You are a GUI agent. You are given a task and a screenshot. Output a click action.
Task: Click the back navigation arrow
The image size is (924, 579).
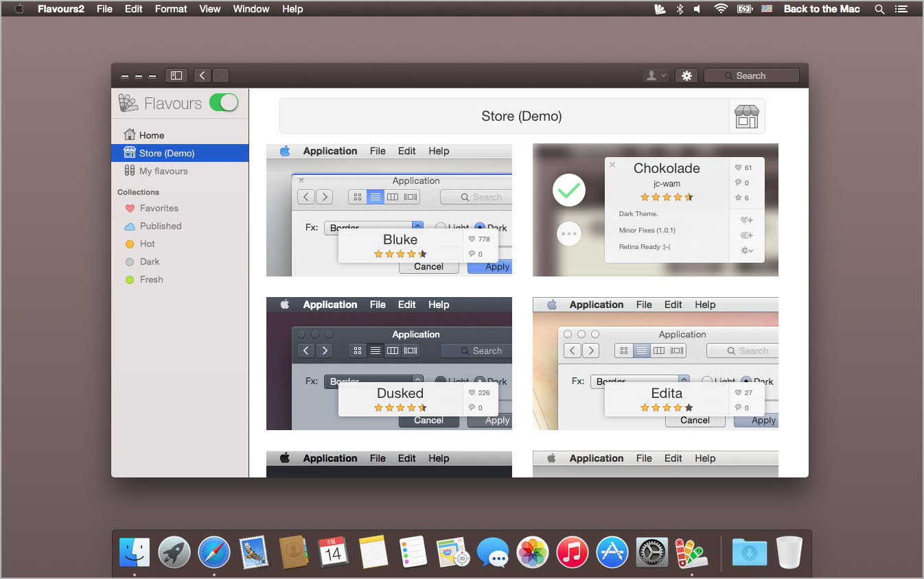(203, 75)
